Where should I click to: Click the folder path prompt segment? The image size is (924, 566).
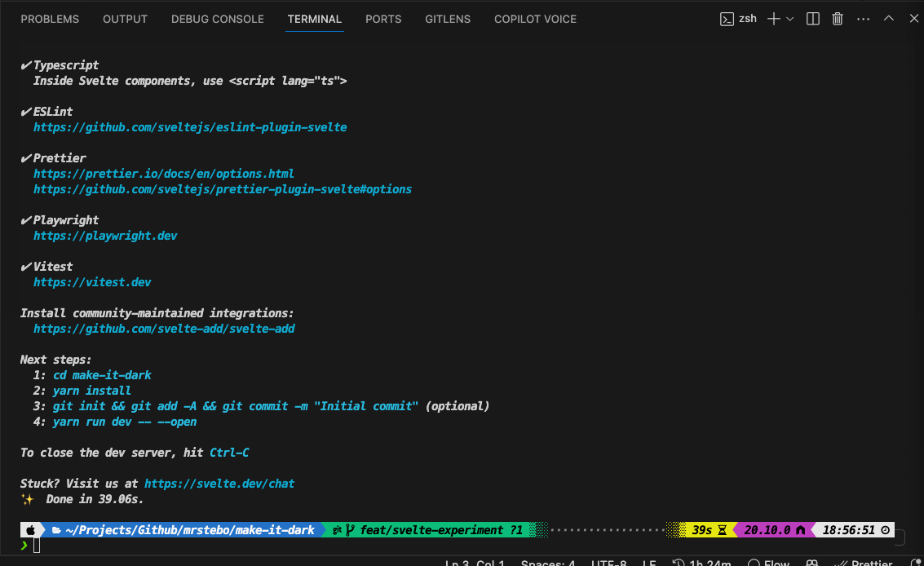[x=183, y=530]
